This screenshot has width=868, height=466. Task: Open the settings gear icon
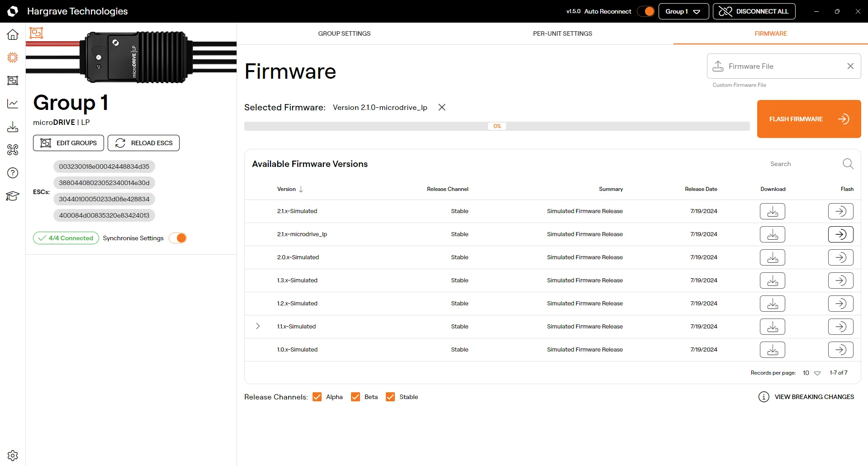13,455
